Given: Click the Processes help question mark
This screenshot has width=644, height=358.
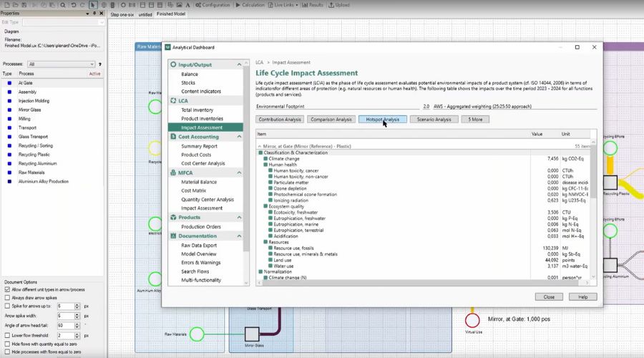Looking at the screenshot, I should (99, 64).
